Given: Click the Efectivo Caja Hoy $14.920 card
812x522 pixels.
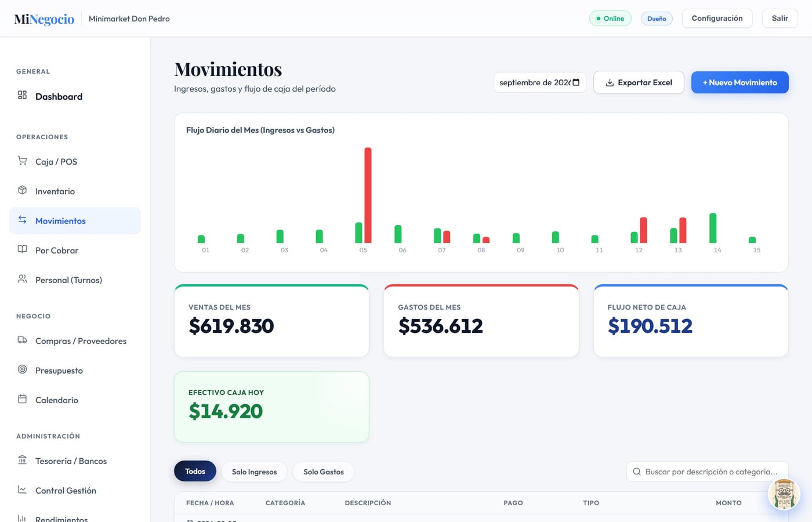Looking at the screenshot, I should pos(271,407).
